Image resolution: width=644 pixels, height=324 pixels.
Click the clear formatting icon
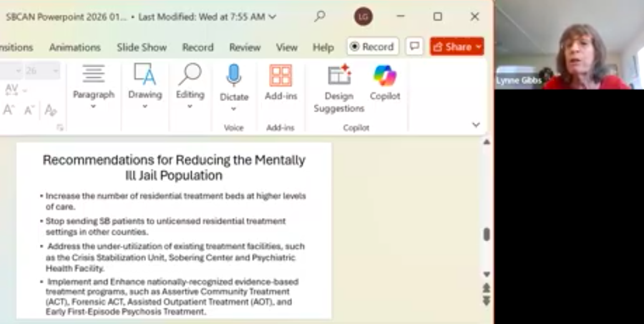(51, 110)
